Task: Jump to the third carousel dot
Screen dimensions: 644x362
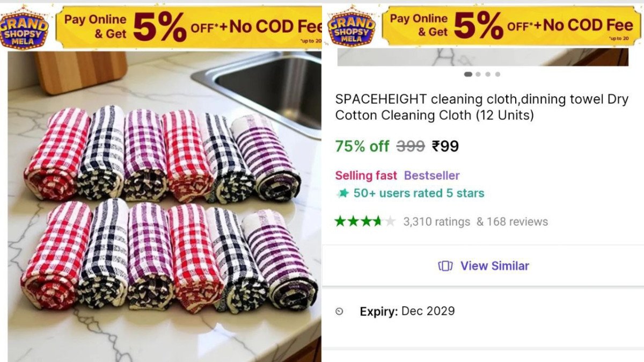Action: pyautogui.click(x=488, y=75)
